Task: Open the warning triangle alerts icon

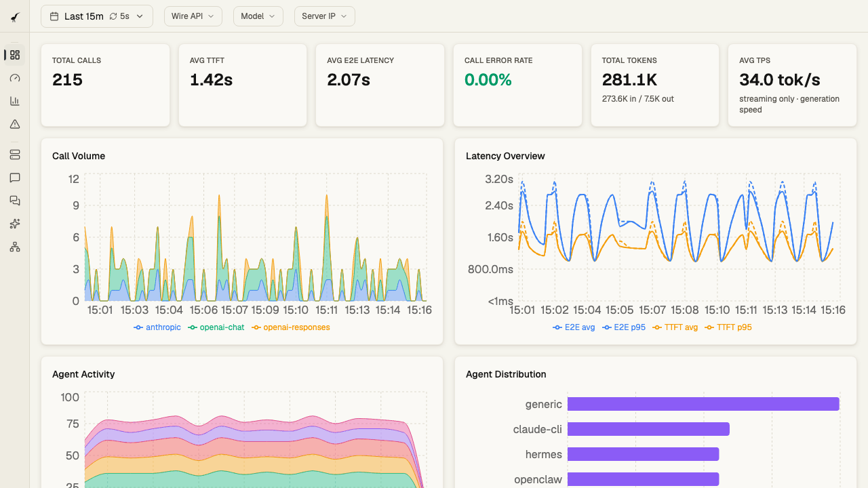Action: click(15, 124)
